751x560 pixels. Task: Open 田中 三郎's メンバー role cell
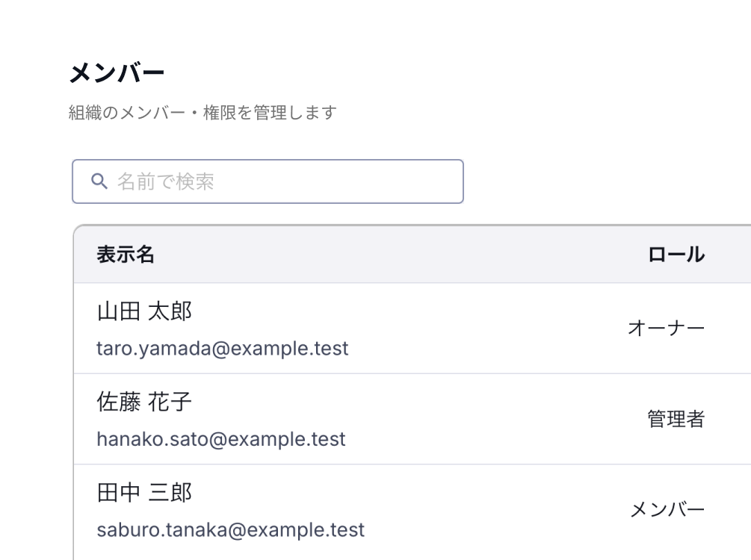(x=667, y=510)
